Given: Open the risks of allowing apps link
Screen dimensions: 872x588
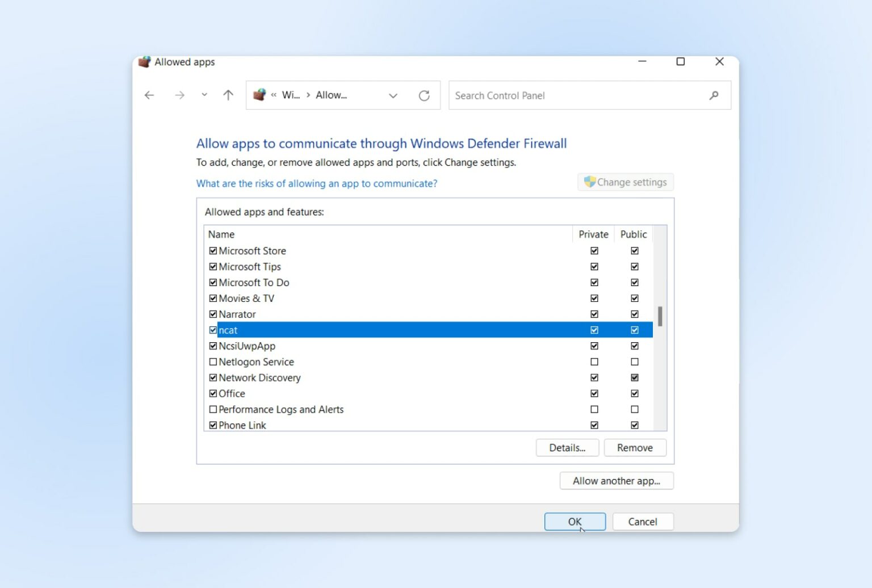Looking at the screenshot, I should click(x=316, y=183).
